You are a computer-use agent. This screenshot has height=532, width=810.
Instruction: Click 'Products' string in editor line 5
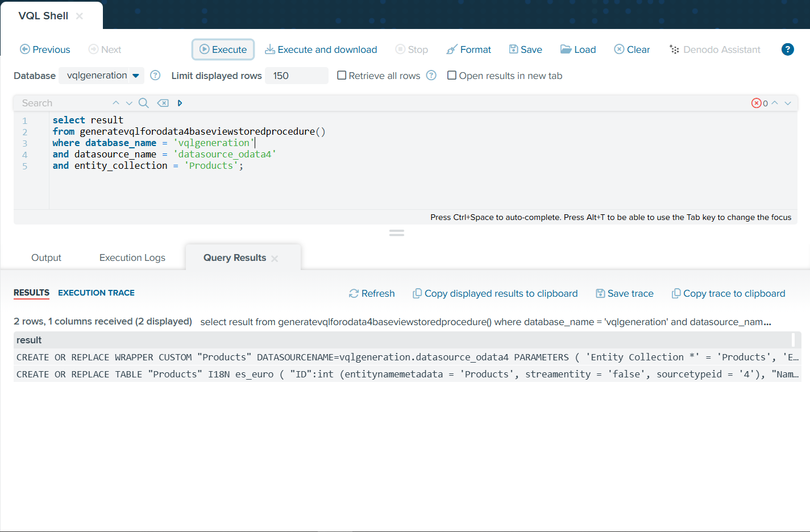(x=211, y=165)
